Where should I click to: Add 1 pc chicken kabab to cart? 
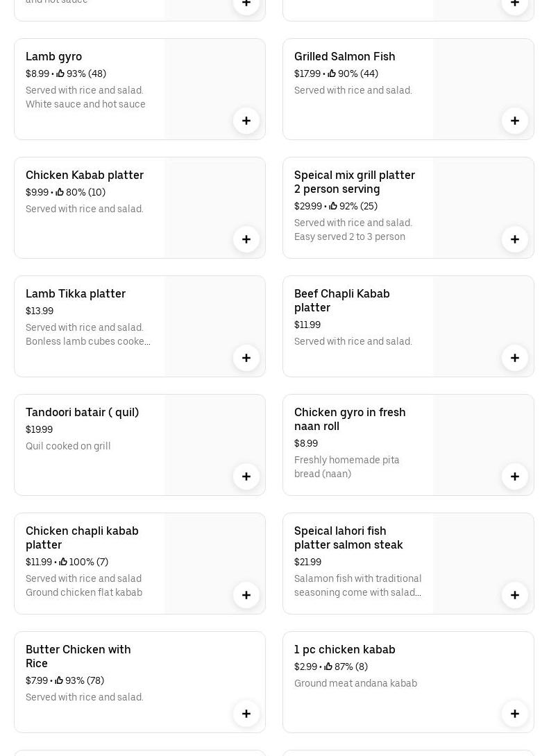click(x=515, y=714)
